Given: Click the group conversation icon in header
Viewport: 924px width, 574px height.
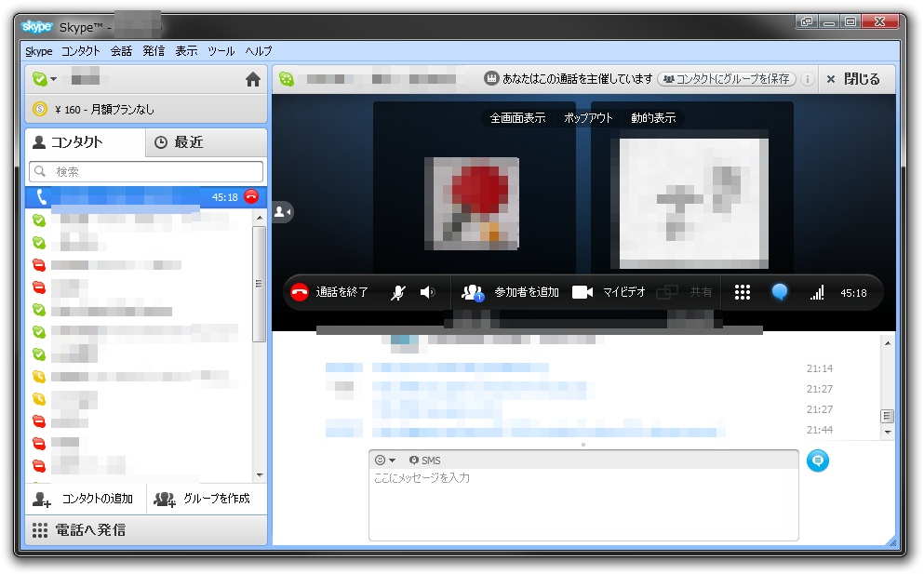Looking at the screenshot, I should pyautogui.click(x=287, y=79).
